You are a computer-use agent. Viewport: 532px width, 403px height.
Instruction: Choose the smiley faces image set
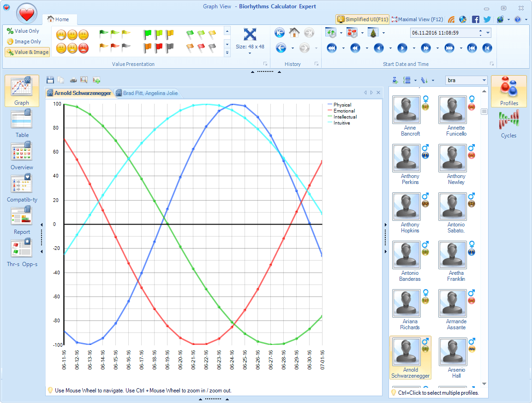(x=72, y=41)
